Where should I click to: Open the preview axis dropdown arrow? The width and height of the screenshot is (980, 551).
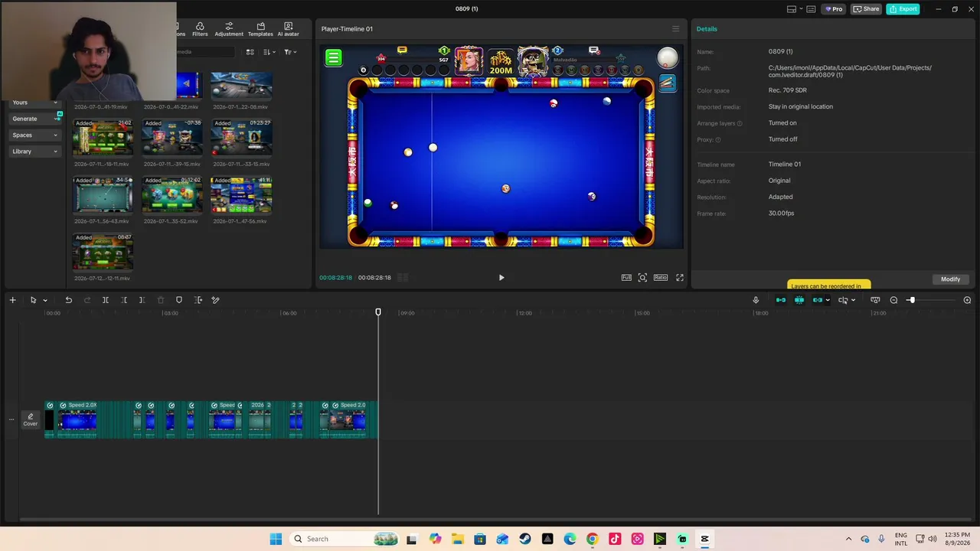click(853, 300)
